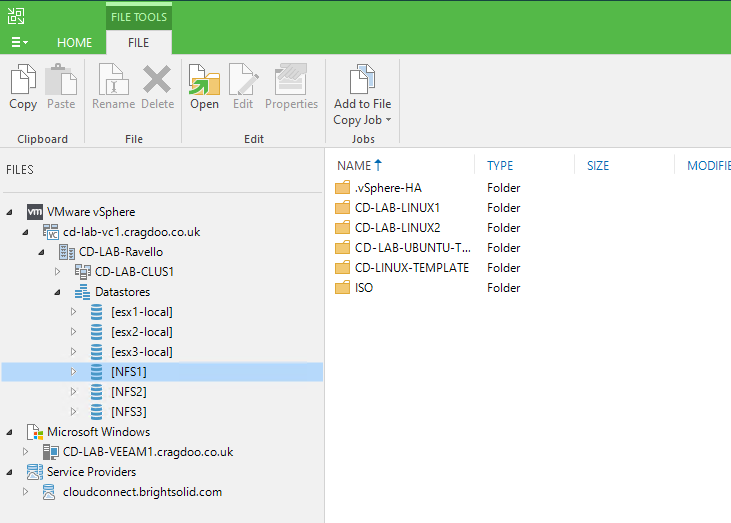
Task: Switch to the HOME tab
Action: pos(75,43)
